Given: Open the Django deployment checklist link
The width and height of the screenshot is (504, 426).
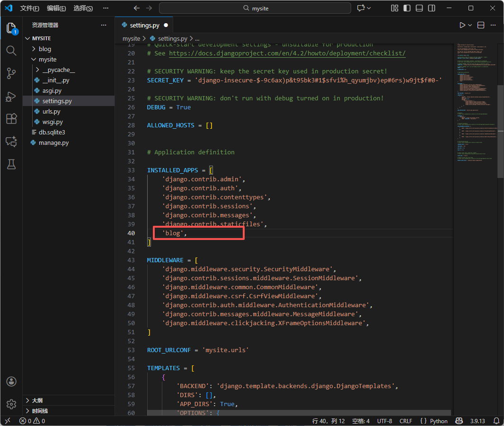Looking at the screenshot, I should click(x=287, y=53).
